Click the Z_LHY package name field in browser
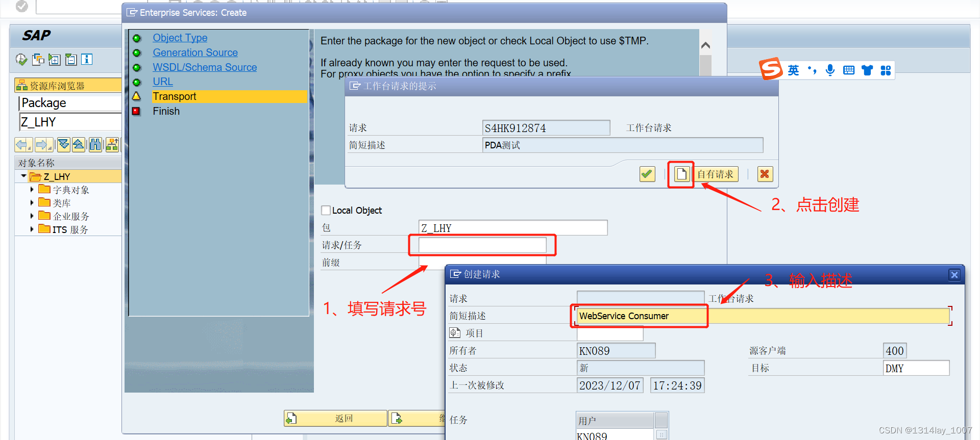980x440 pixels. [70, 122]
